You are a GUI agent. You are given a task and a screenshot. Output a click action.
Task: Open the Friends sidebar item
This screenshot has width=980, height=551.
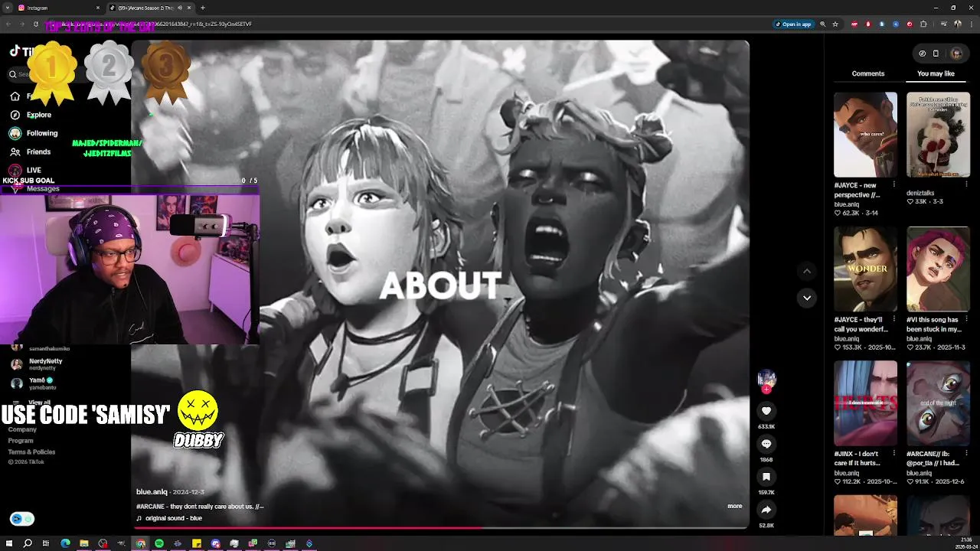click(x=30, y=152)
